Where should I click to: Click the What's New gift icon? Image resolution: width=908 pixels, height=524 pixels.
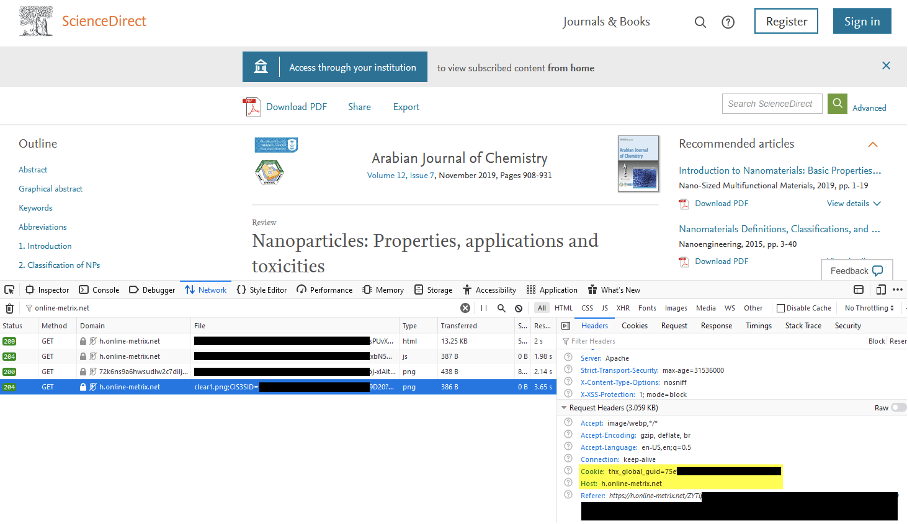pyautogui.click(x=592, y=290)
